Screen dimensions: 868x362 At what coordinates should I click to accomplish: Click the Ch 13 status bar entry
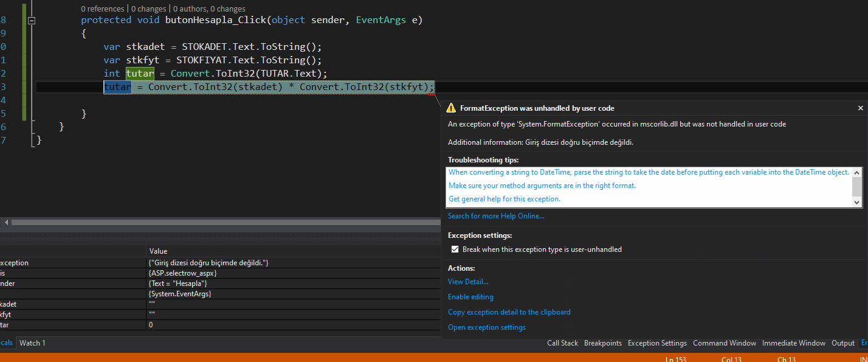pos(787,360)
